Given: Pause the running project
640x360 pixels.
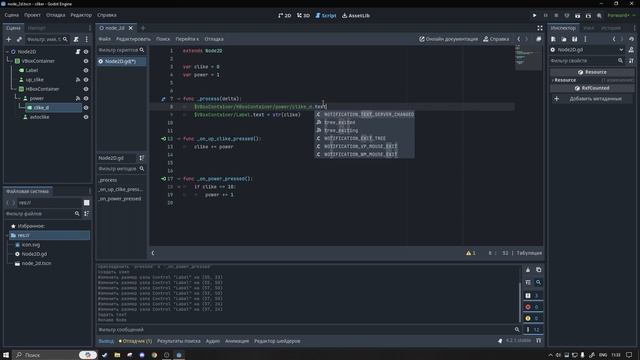Looking at the screenshot, I should click(545, 16).
